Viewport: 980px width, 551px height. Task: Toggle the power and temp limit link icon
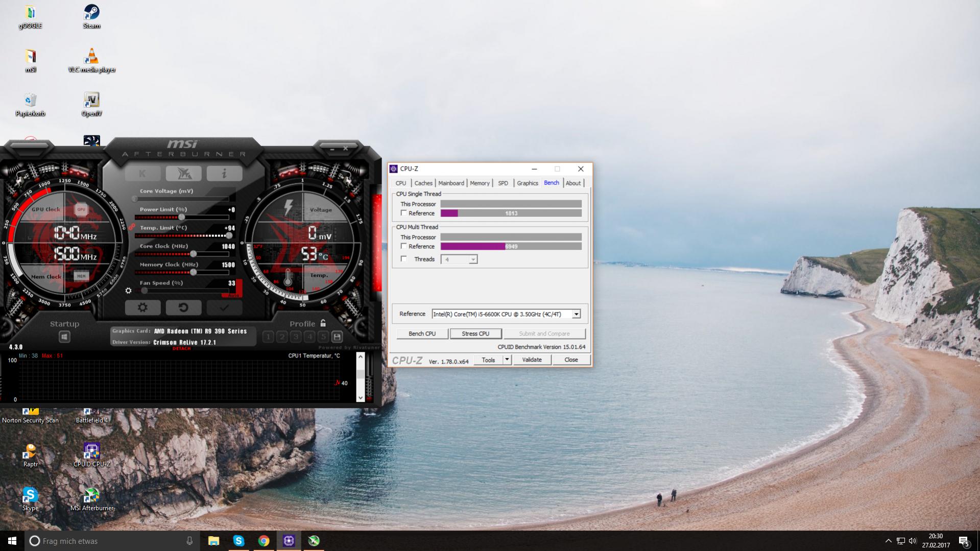pos(132,227)
